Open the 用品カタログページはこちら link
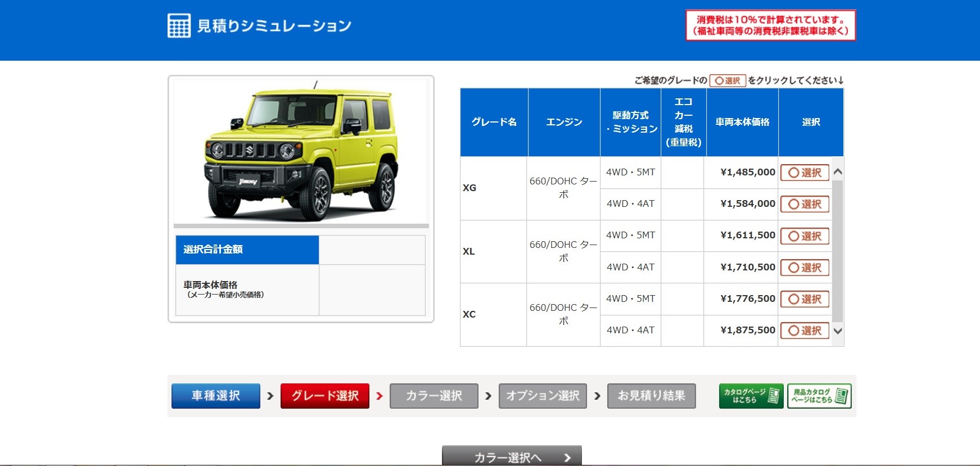This screenshot has width=980, height=466. click(x=819, y=396)
